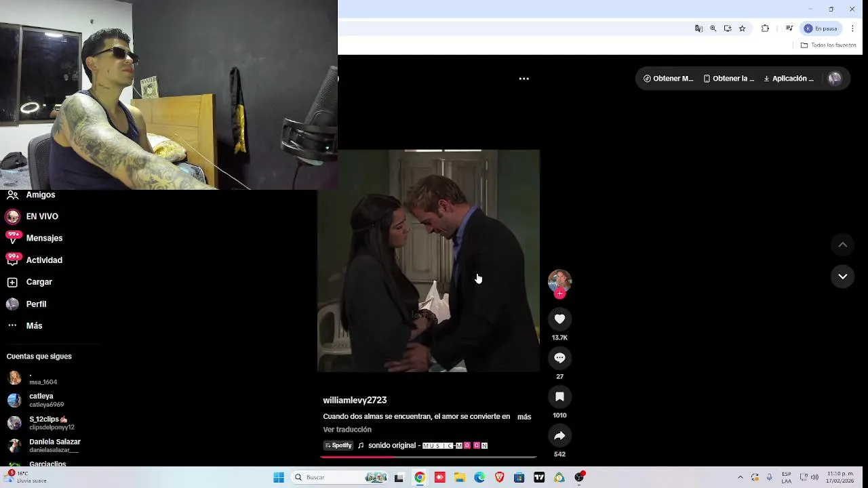Select Cargar to upload a video
The width and height of the screenshot is (868, 488).
[29, 282]
